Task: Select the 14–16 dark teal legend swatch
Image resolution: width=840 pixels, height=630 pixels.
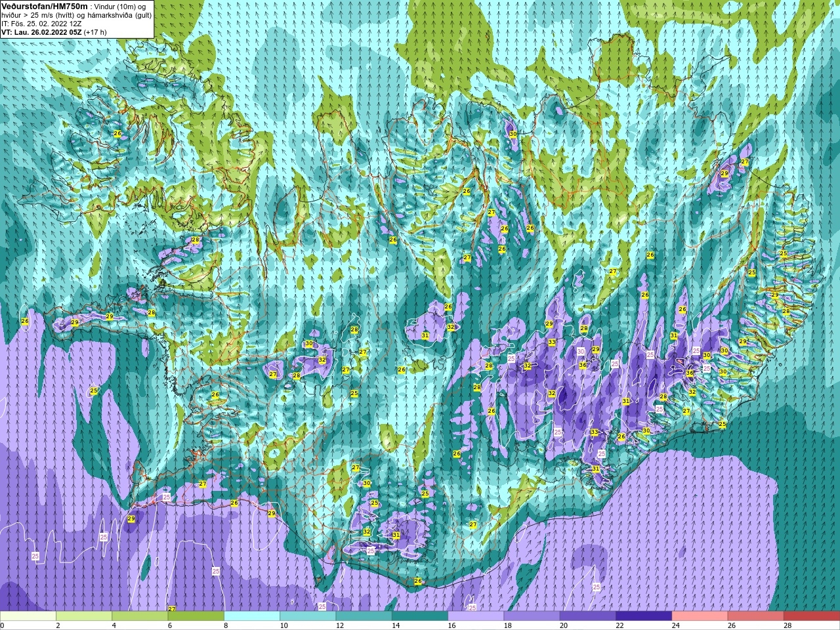Action: 420,616
